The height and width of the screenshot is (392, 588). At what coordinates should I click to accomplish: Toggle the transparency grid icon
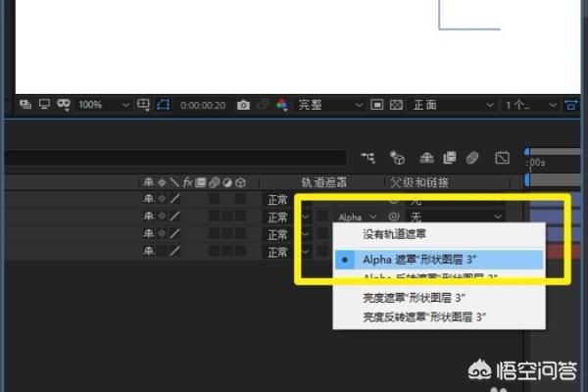pyautogui.click(x=396, y=105)
